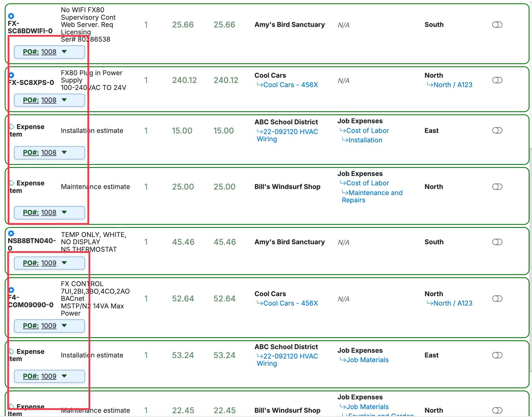Expand PO# dropdown on 15.00 Installation row

click(x=64, y=152)
